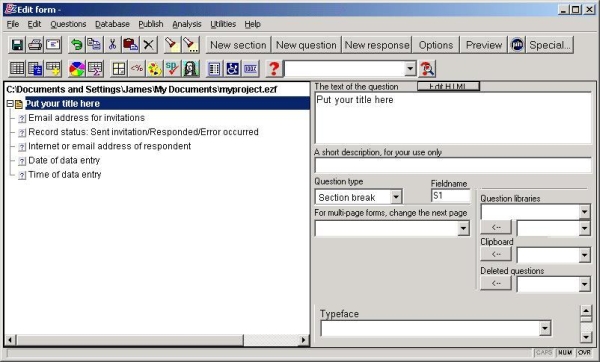This screenshot has height=362, width=600.
Task: Expand the Typeface dropdown list
Action: tap(545, 328)
